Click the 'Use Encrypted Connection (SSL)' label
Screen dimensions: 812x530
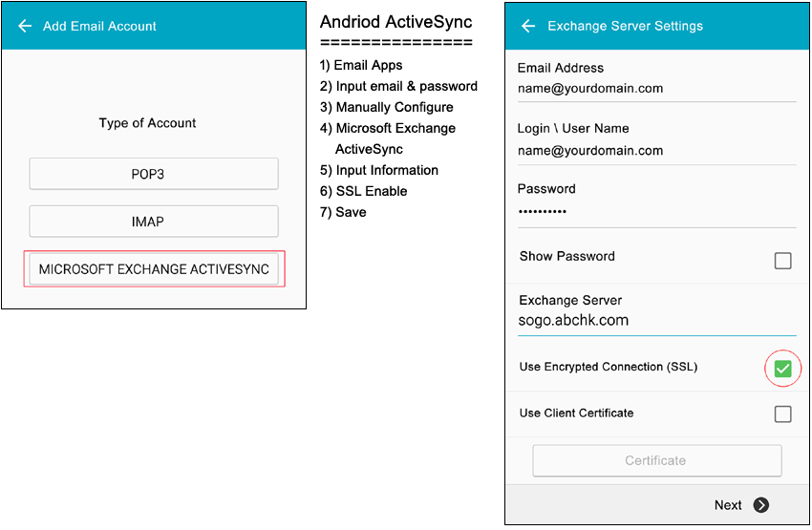point(609,367)
